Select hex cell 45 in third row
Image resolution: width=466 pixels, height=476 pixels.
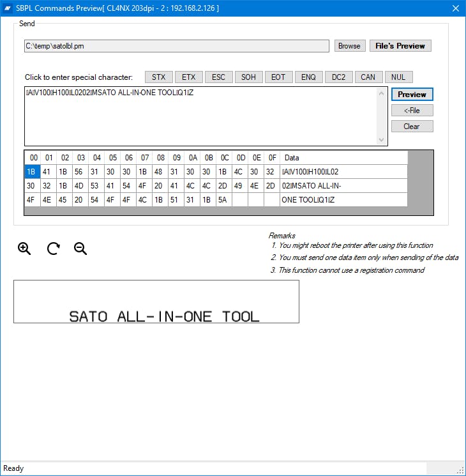[64, 200]
